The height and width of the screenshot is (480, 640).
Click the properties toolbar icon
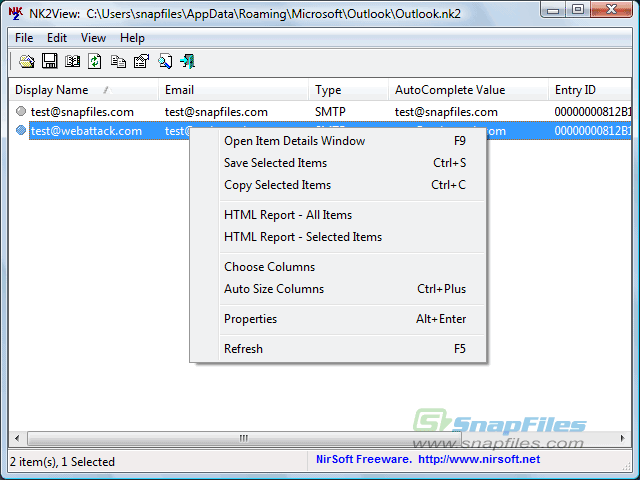coord(142,62)
